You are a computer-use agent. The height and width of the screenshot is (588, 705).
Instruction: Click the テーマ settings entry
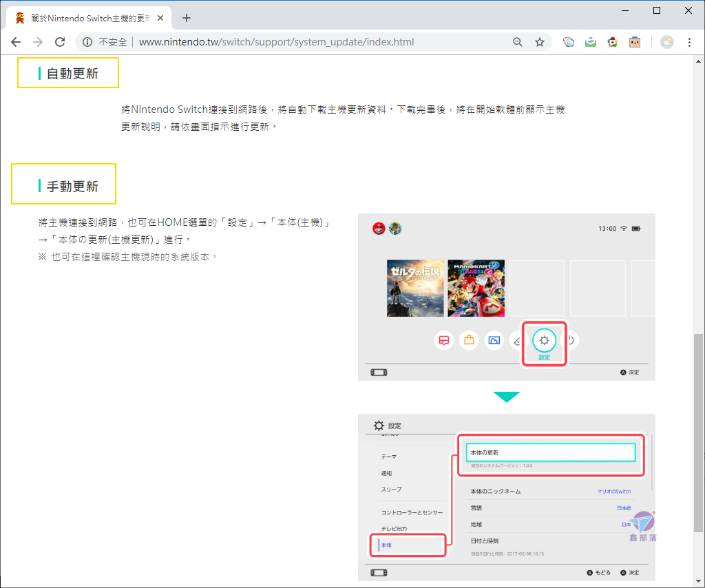pos(389,456)
